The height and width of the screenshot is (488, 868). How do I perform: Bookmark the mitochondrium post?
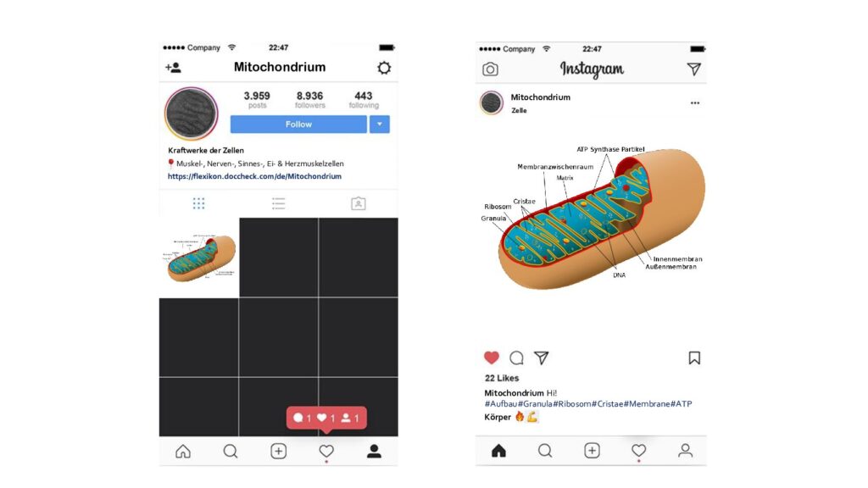pyautogui.click(x=694, y=358)
